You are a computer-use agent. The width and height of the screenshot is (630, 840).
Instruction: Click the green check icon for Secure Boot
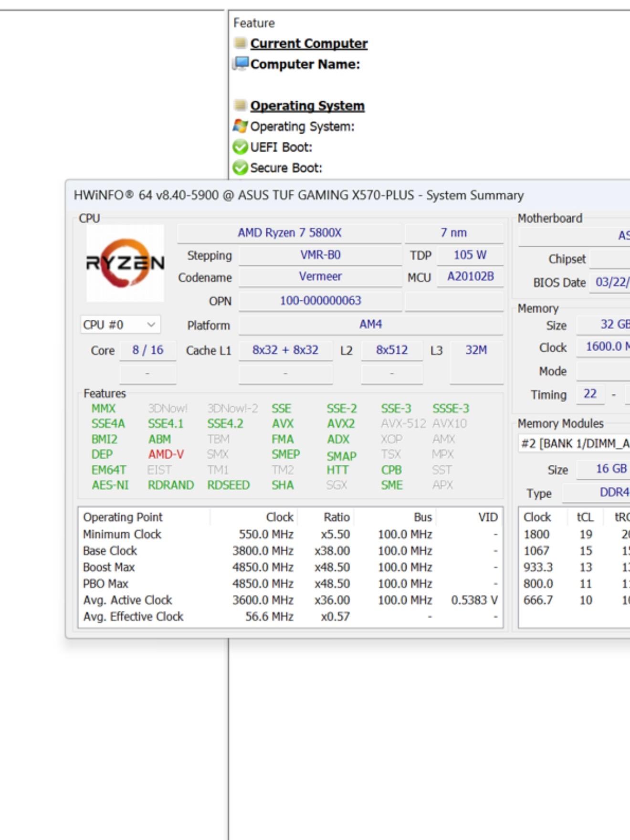pos(240,168)
